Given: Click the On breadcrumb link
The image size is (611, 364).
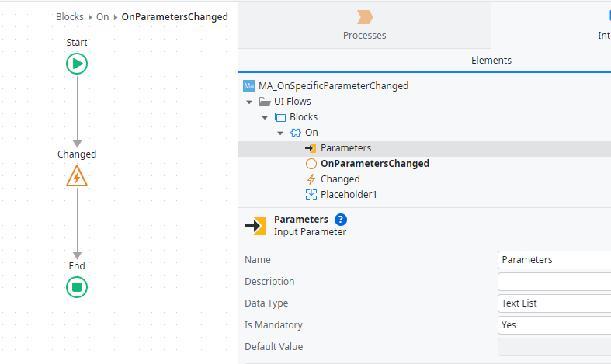Looking at the screenshot, I should (x=102, y=17).
